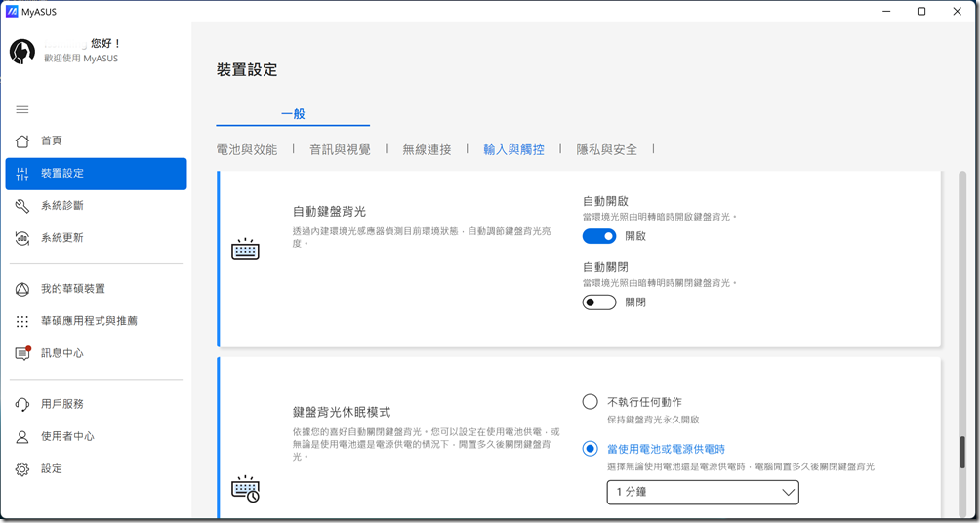The height and width of the screenshot is (523, 980).
Task: Select 不執行任何動作 radio option
Action: click(590, 402)
